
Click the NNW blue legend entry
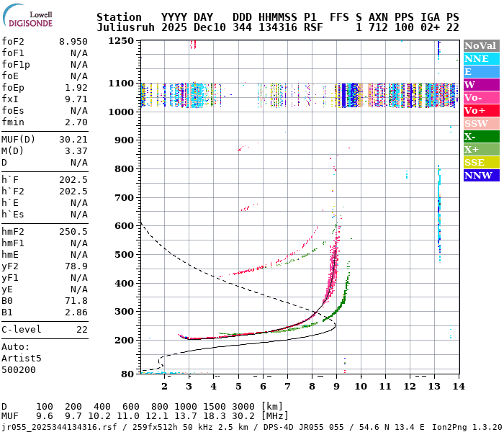coord(481,175)
